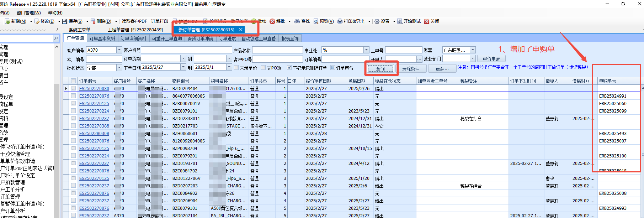This screenshot has height=218, width=644.
Task: Uncheck 不显示已删除订单 checkbox
Action: tap(289, 68)
